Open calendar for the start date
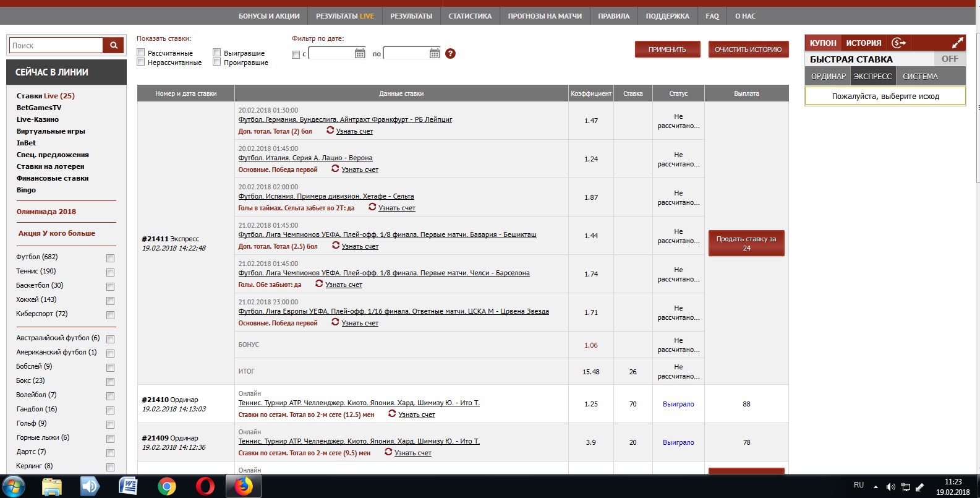Viewport: 980px width, 498px height. point(360,54)
